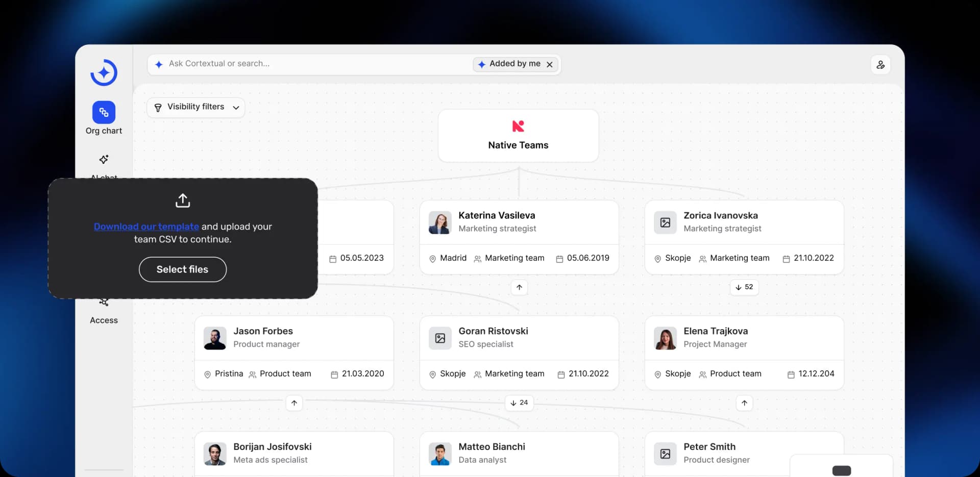Collapse the branch under Elena Trajkova
The width and height of the screenshot is (980, 477).
click(x=744, y=403)
